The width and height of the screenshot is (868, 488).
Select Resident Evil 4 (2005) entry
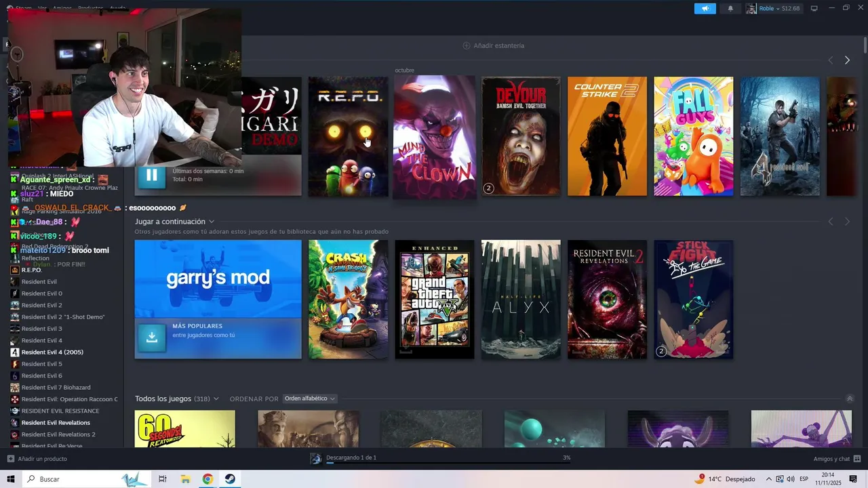(52, 352)
